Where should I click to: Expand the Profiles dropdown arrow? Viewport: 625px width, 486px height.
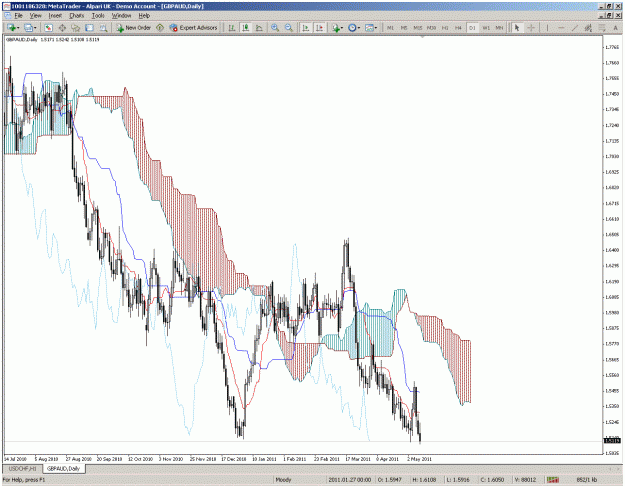[35, 28]
